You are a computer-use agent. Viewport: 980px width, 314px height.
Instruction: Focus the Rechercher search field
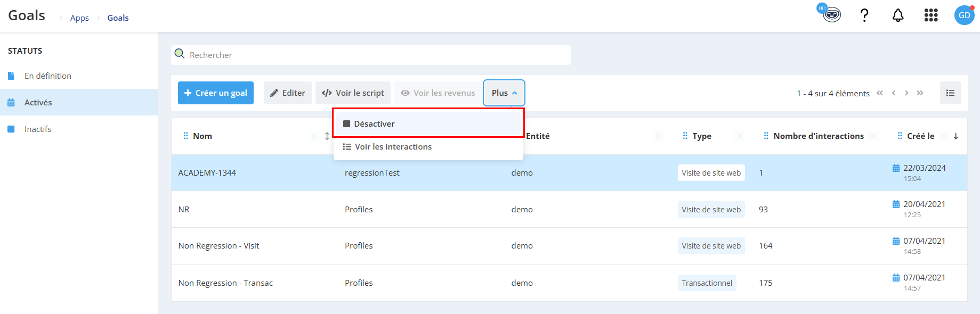371,55
